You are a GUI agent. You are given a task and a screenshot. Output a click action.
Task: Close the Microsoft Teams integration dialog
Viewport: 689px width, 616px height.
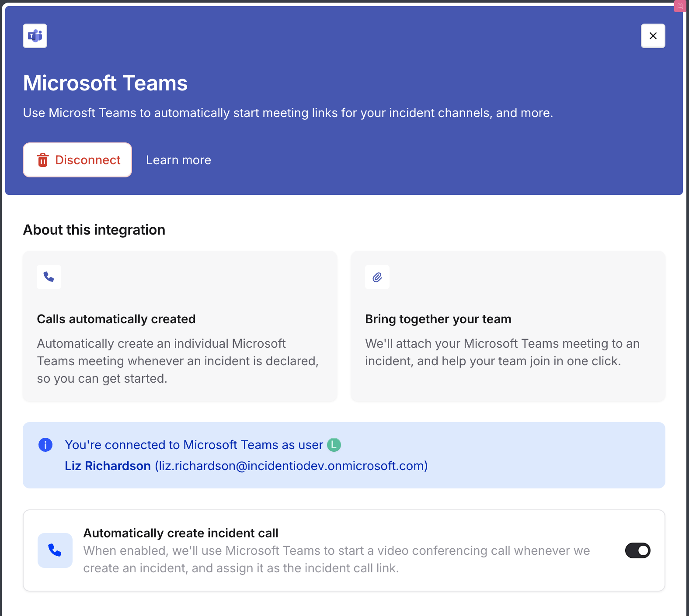coord(653,36)
